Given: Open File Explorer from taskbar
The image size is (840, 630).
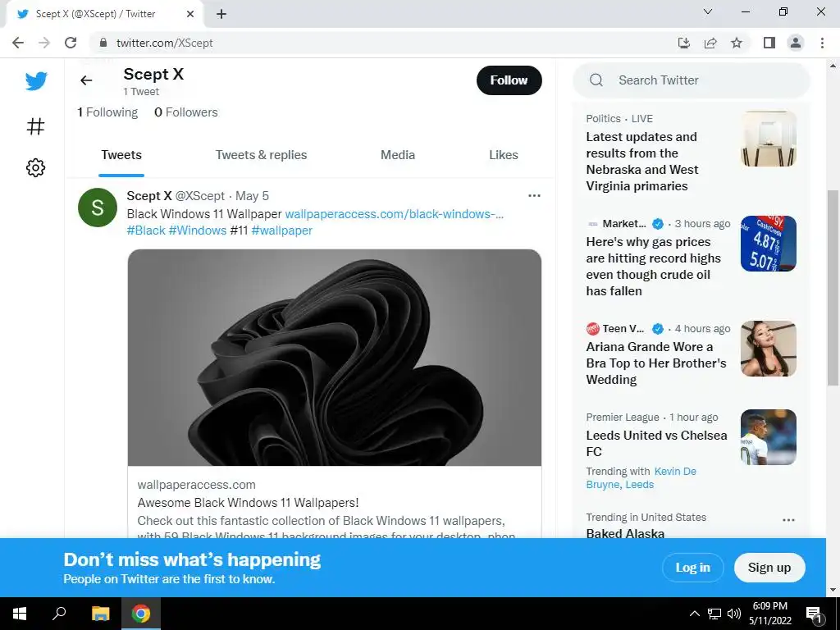Looking at the screenshot, I should [x=100, y=614].
